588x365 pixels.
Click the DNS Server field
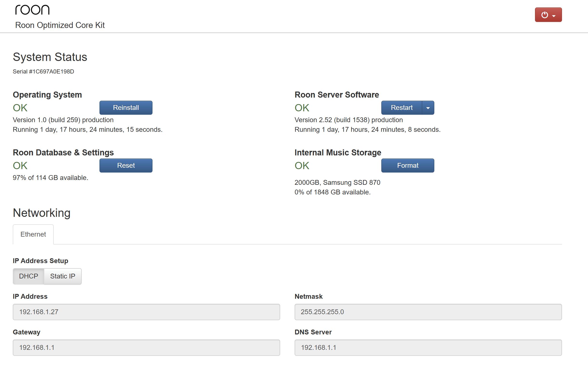click(428, 348)
